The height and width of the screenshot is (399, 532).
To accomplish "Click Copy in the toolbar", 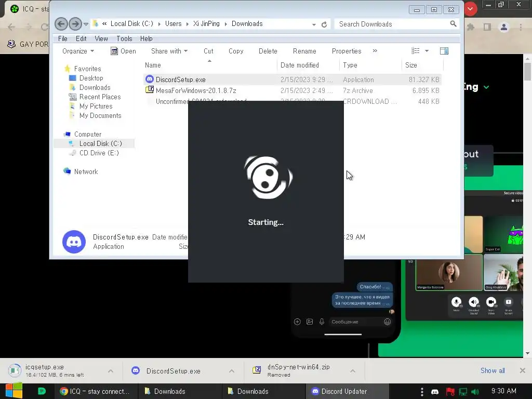I will point(236,51).
